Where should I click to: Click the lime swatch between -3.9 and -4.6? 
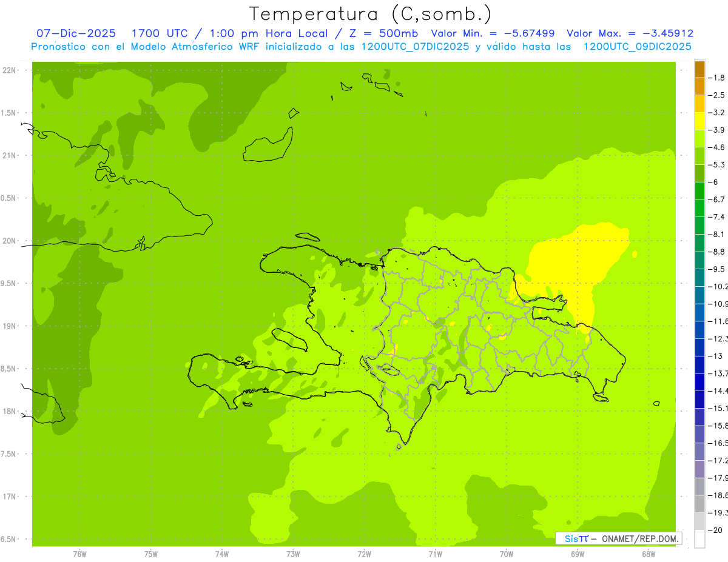pos(699,139)
